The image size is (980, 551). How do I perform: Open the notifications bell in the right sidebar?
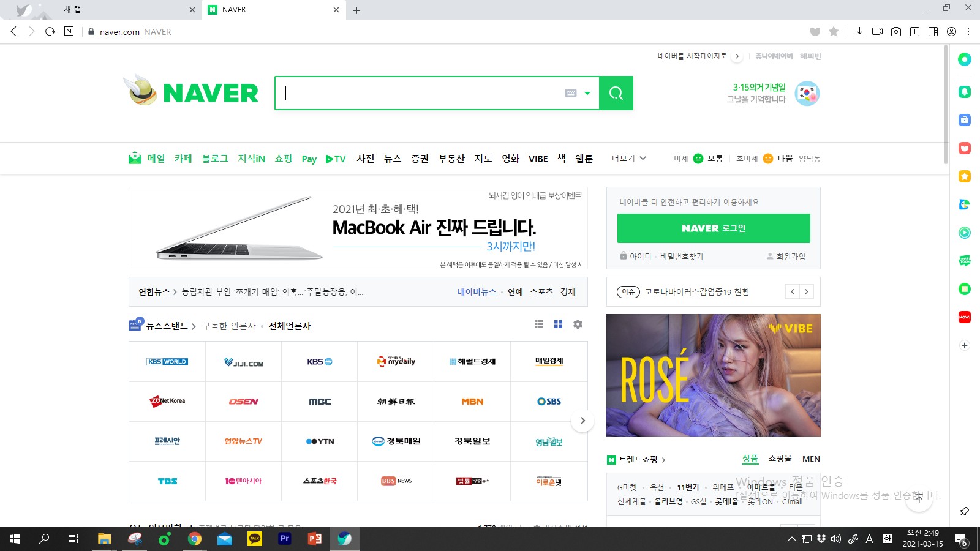click(965, 92)
